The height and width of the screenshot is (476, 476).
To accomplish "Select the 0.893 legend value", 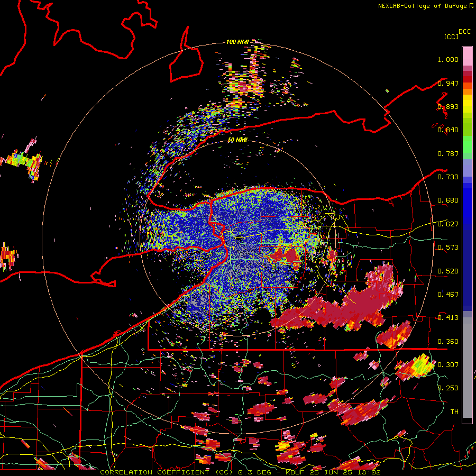I will [x=448, y=106].
